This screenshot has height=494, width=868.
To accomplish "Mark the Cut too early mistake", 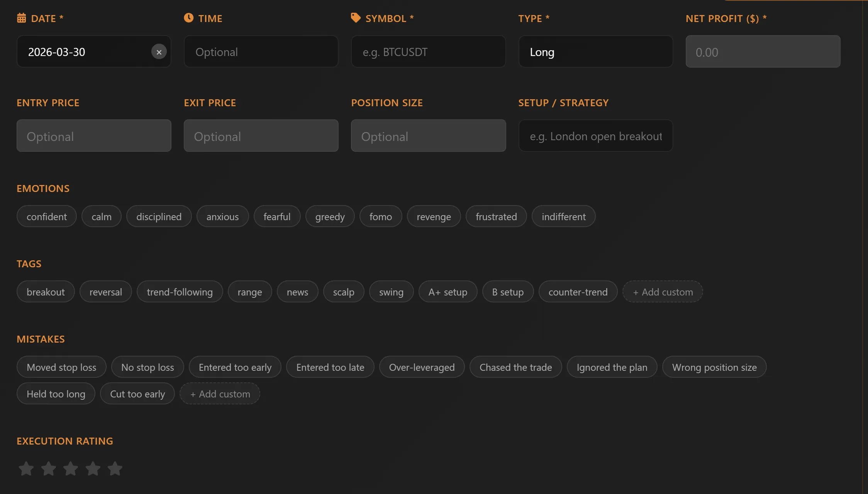I will (x=137, y=394).
